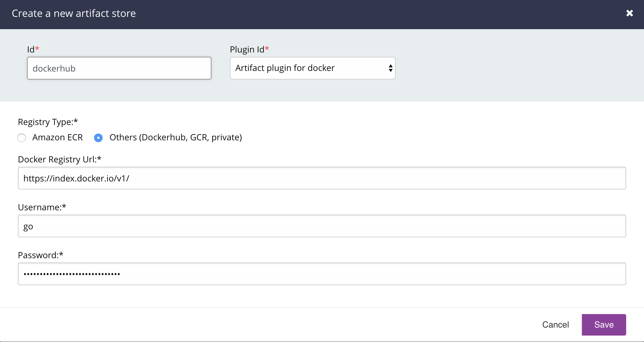
Task: Click the Plugin Id label
Action: point(247,49)
